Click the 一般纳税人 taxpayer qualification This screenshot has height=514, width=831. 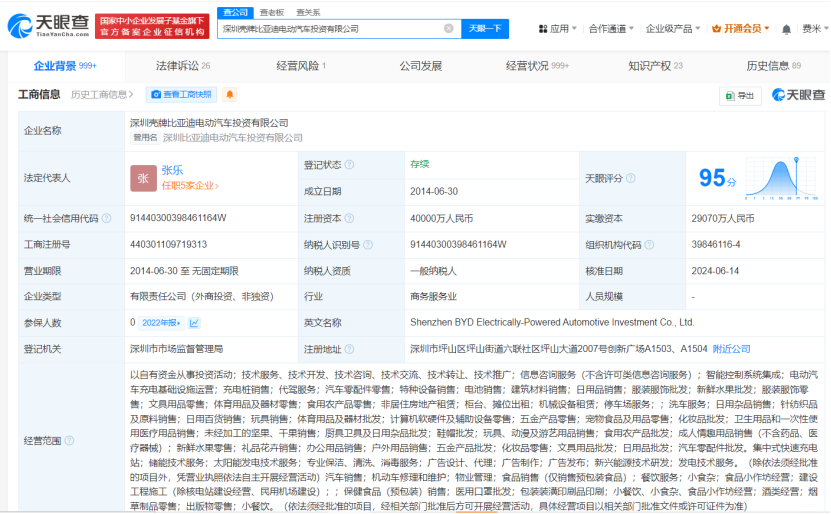[433, 271]
